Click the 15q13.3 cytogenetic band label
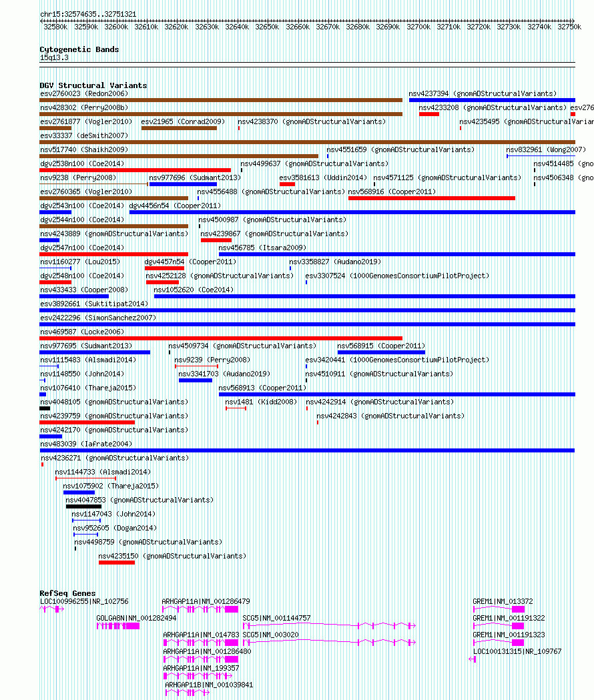 [54, 57]
